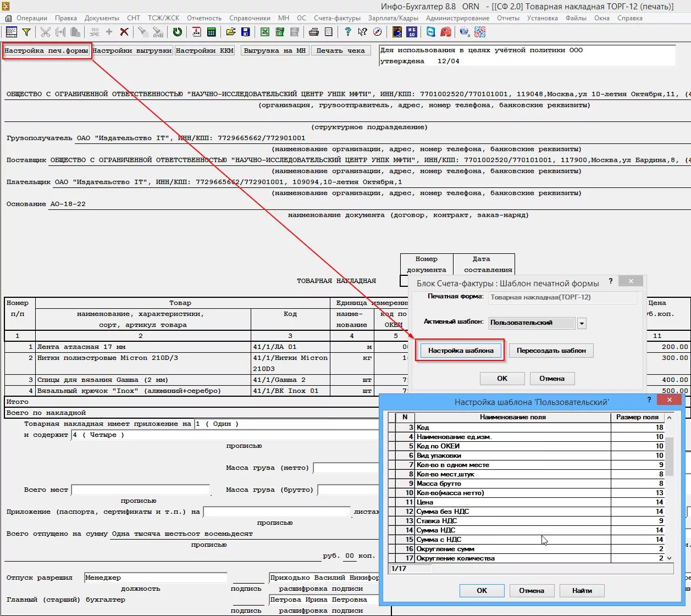Open the 'Активный шаблон' dropdown arrow

pos(582,323)
